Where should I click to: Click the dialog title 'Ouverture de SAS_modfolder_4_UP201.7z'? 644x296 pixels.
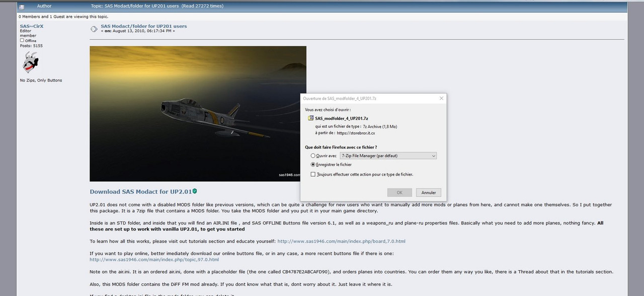[x=340, y=98]
